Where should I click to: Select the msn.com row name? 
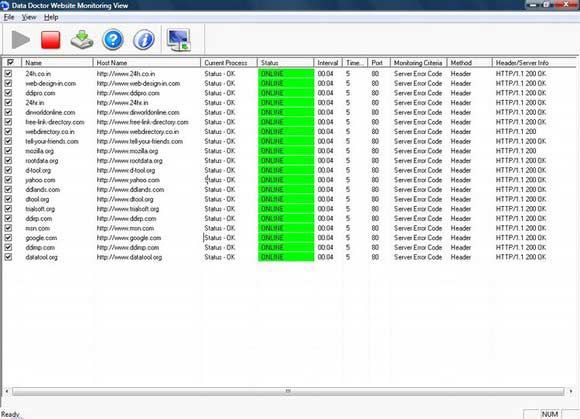pyautogui.click(x=37, y=228)
